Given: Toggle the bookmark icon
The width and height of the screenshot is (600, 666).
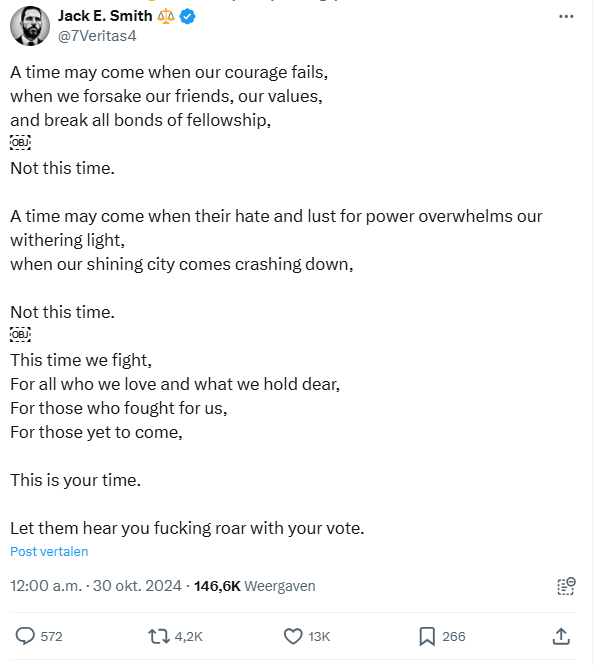Looking at the screenshot, I should point(427,636).
